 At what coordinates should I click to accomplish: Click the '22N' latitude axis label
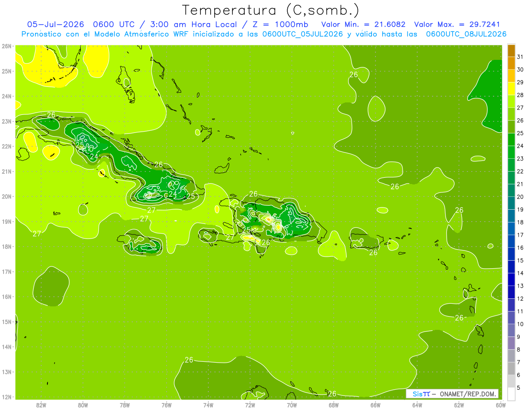tap(6, 146)
